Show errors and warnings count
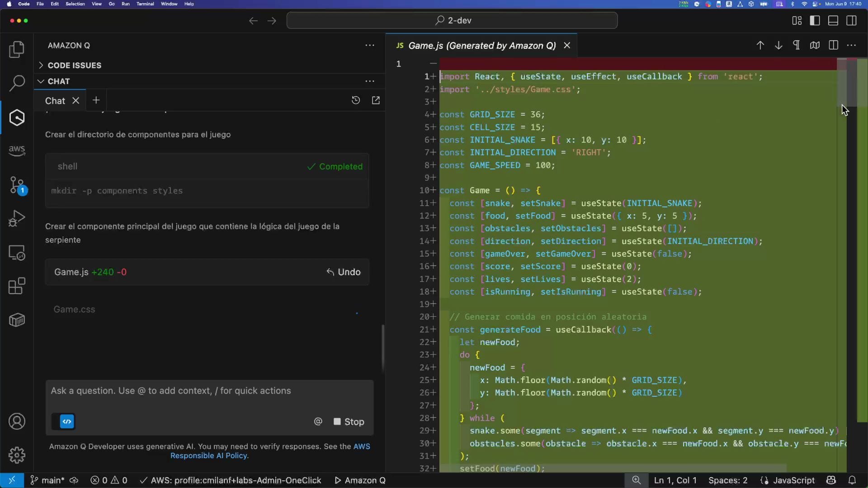Screen dimensions: 868x488 click(109, 480)
